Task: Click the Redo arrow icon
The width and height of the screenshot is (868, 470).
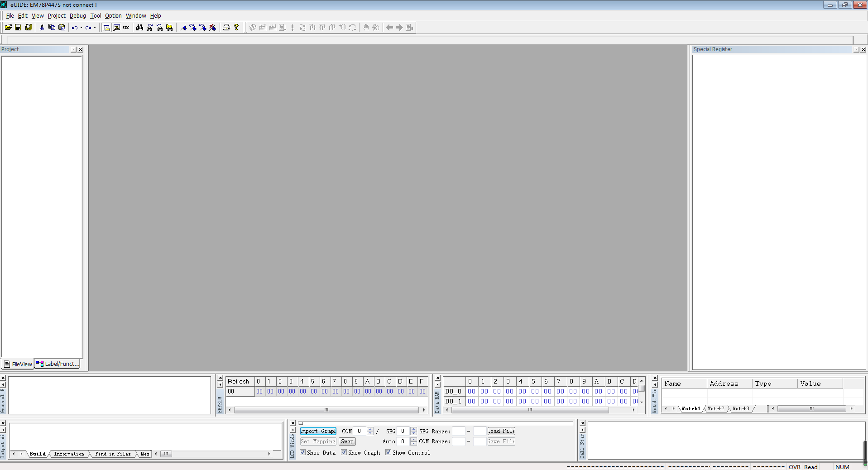Action: click(x=88, y=28)
